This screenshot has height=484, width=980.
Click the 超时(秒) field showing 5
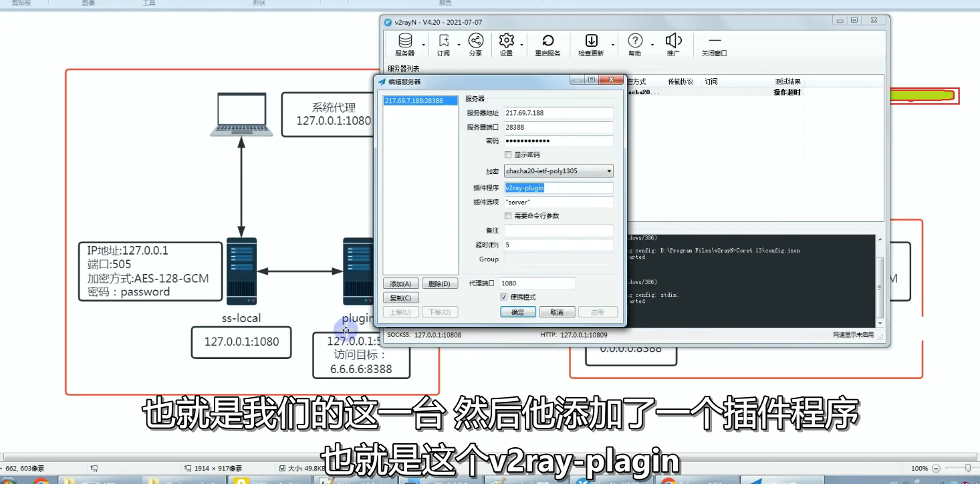(x=558, y=245)
